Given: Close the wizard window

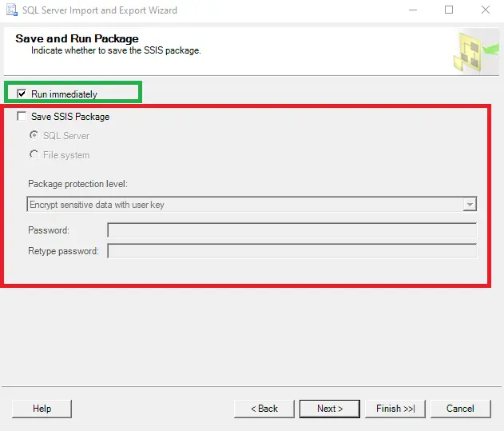Looking at the screenshot, I should tap(486, 10).
